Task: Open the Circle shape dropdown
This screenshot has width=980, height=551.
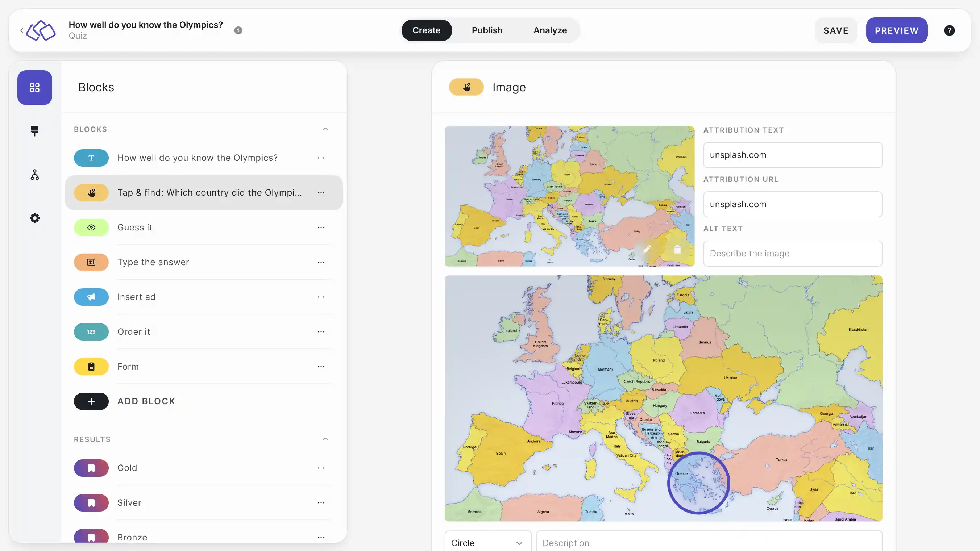Action: point(487,543)
